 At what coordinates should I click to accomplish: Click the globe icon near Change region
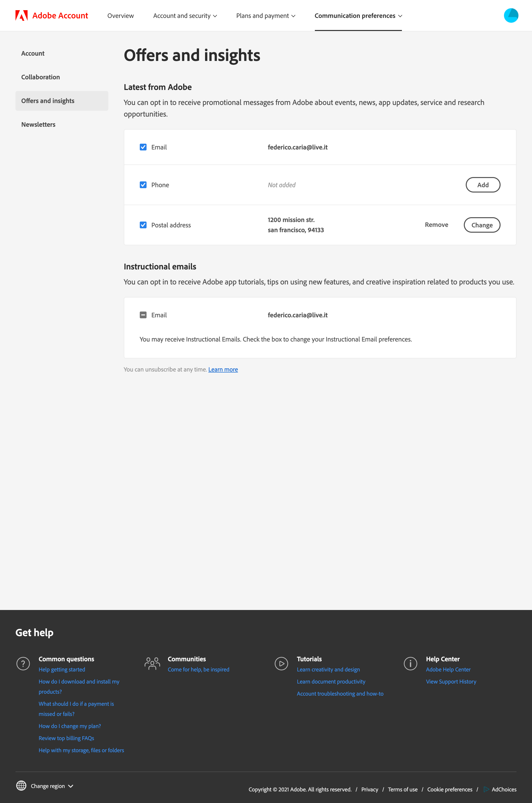click(x=21, y=786)
